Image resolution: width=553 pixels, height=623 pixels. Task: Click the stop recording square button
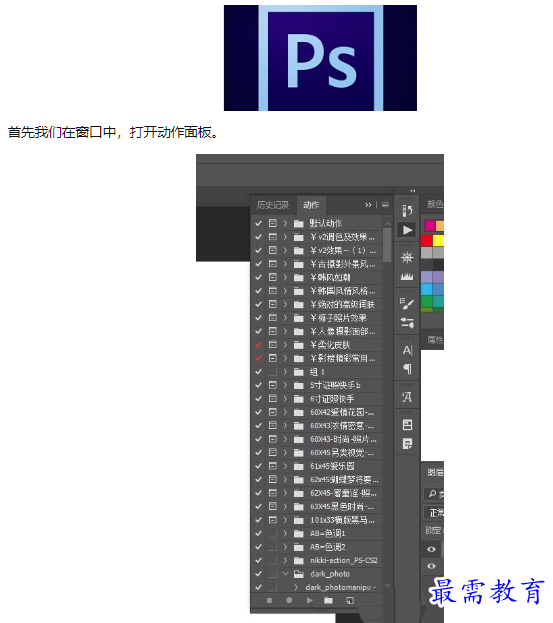[x=269, y=600]
